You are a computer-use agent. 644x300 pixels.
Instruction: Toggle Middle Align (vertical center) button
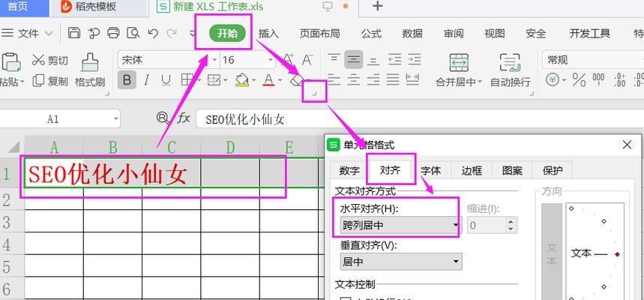tap(353, 60)
